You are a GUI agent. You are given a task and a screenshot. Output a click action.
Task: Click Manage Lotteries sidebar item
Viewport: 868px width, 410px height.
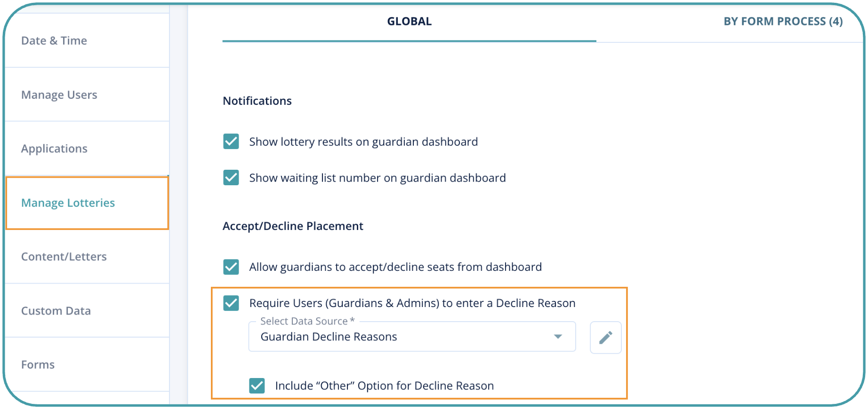[68, 203]
